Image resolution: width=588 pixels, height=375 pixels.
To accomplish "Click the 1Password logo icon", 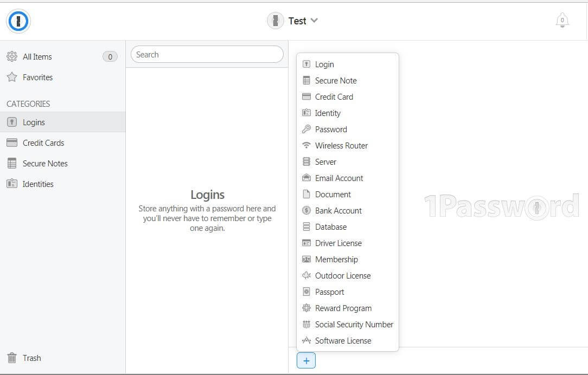I will (x=18, y=21).
